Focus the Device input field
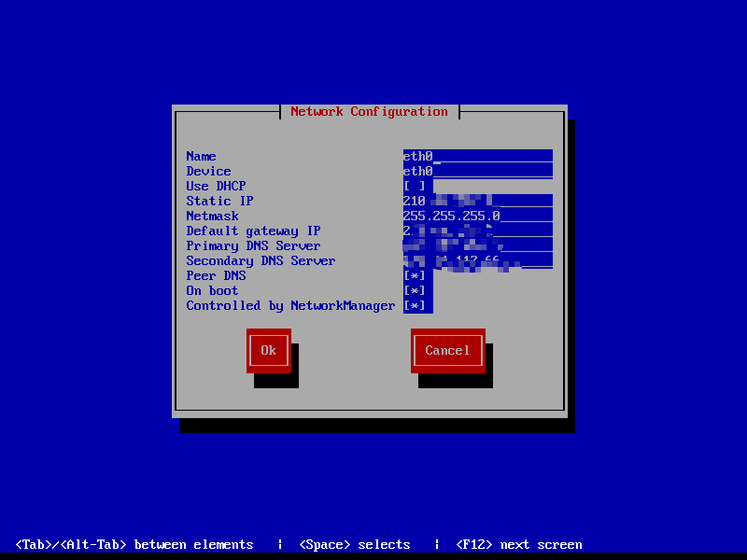This screenshot has width=747, height=560. pos(478,171)
